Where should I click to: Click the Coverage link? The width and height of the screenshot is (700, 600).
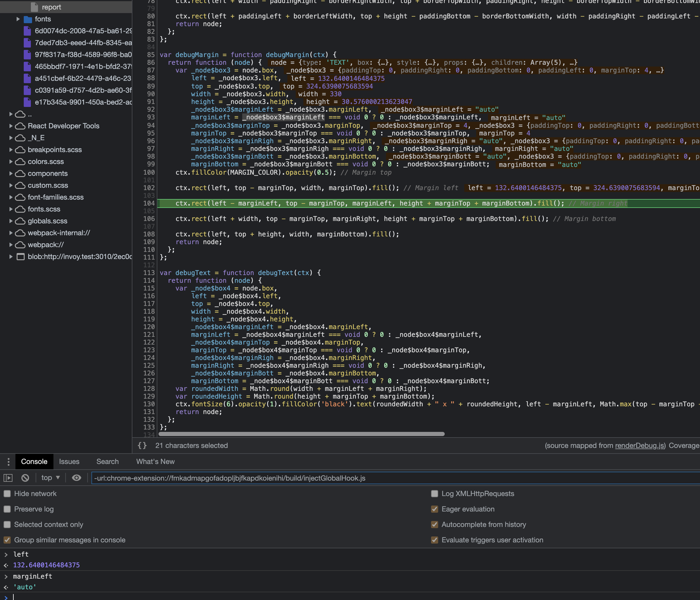coord(683,446)
